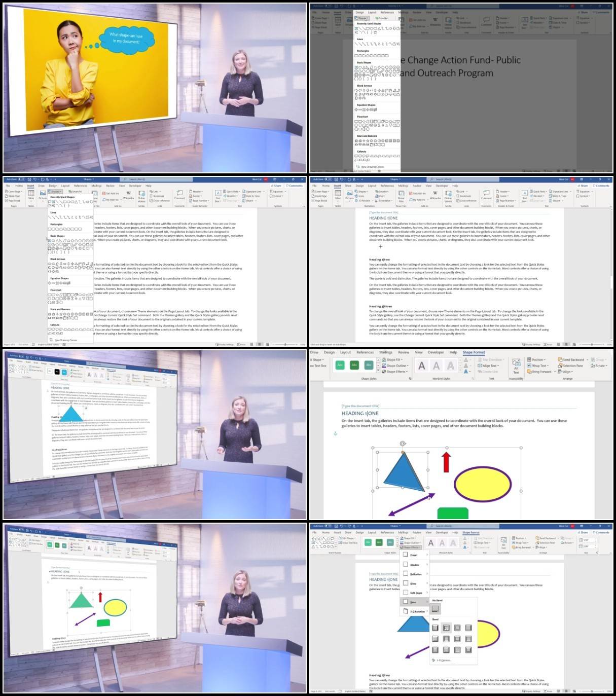Click 3-D Options link below the bevel presets
Viewport: 616px width, 696px height.
point(441,660)
